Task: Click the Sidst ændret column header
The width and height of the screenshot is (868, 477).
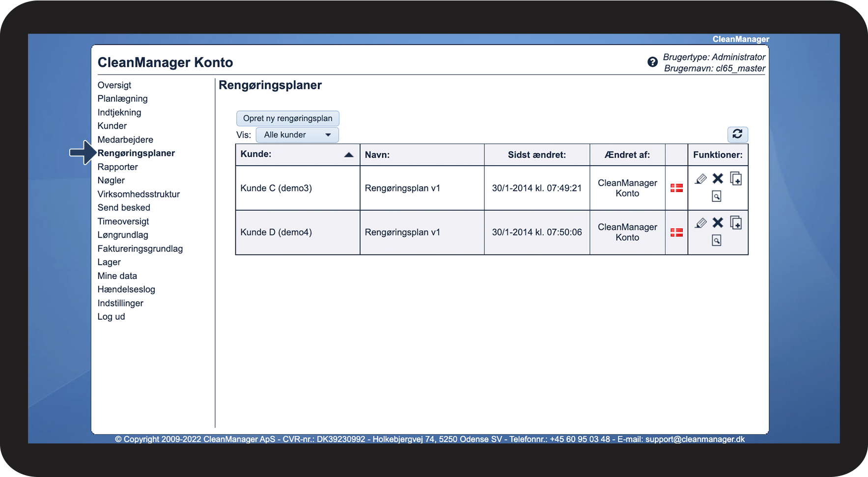Action: [x=537, y=155]
